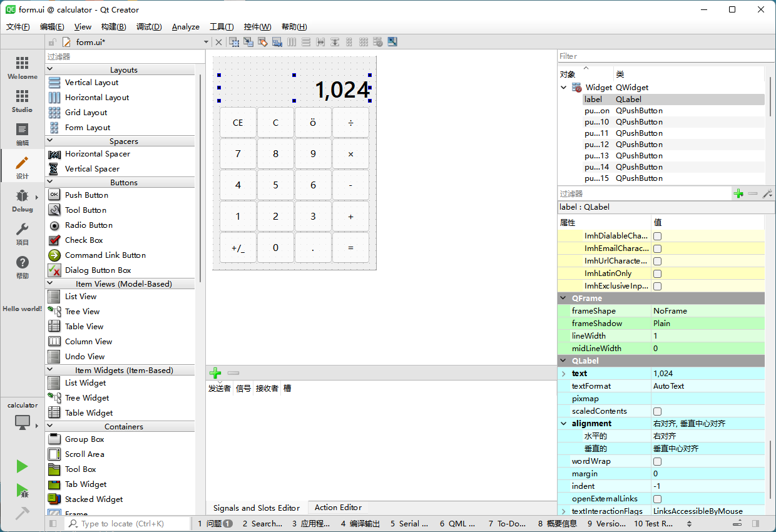Build project with hammer icon
Image resolution: width=776 pixels, height=532 pixels.
point(22,513)
